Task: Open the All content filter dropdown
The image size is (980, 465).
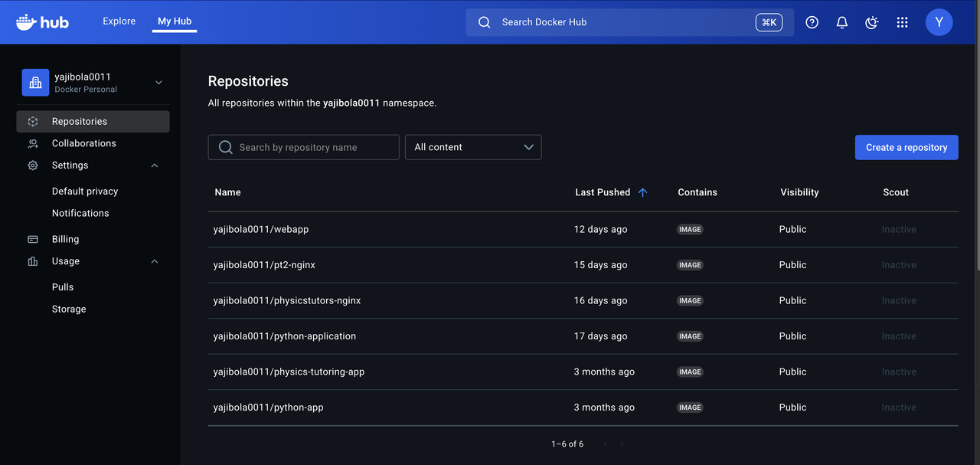Action: pyautogui.click(x=473, y=147)
